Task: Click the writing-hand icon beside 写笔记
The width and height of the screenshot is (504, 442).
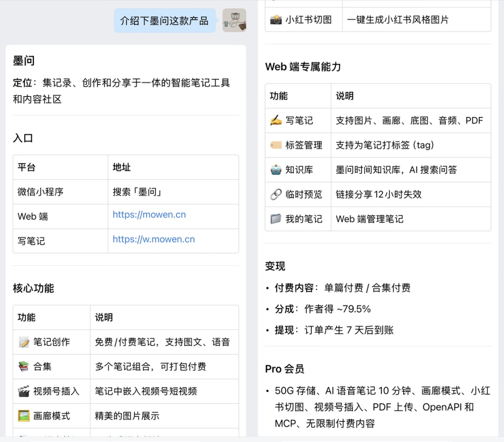Action: click(x=276, y=120)
